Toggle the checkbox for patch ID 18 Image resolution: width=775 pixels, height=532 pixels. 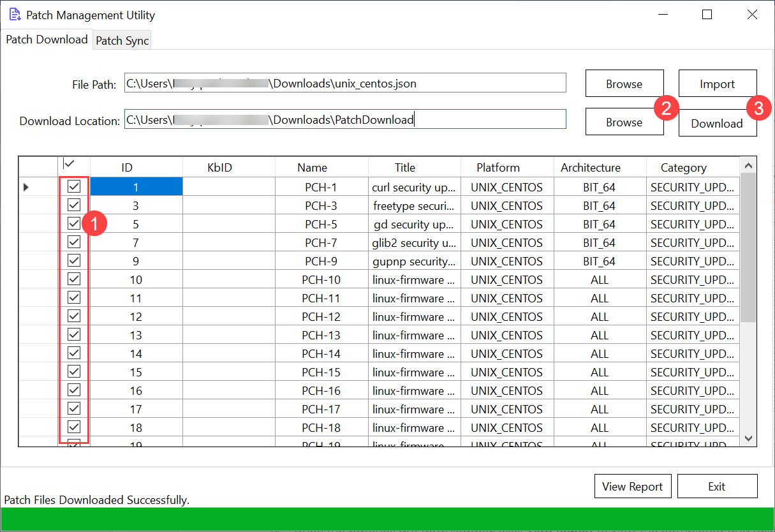[x=74, y=427]
